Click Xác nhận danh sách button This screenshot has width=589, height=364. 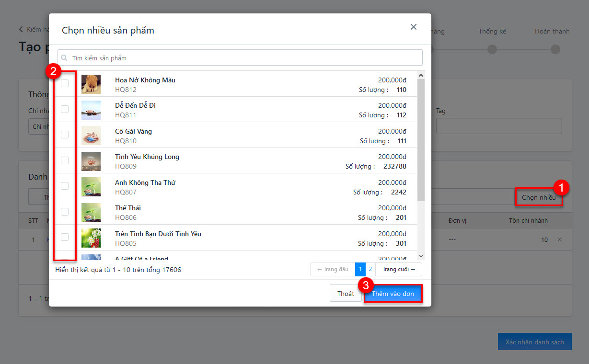[x=535, y=342]
